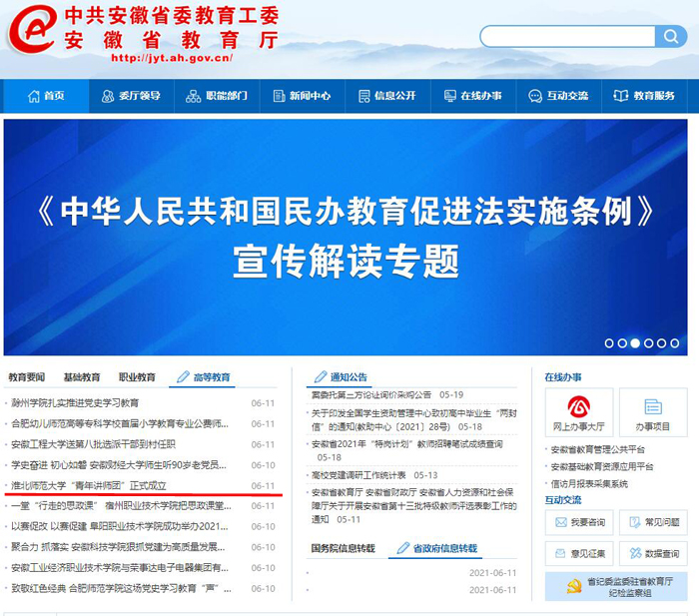The height and width of the screenshot is (616, 699).
Task: Open 淮北师范大学 青年讲师团 article link
Action: coord(88,485)
